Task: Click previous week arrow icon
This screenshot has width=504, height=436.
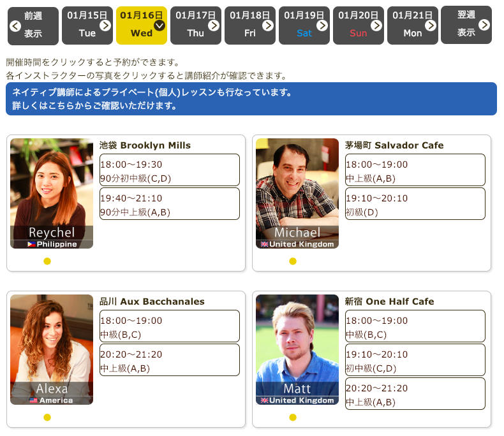Action: (15, 25)
